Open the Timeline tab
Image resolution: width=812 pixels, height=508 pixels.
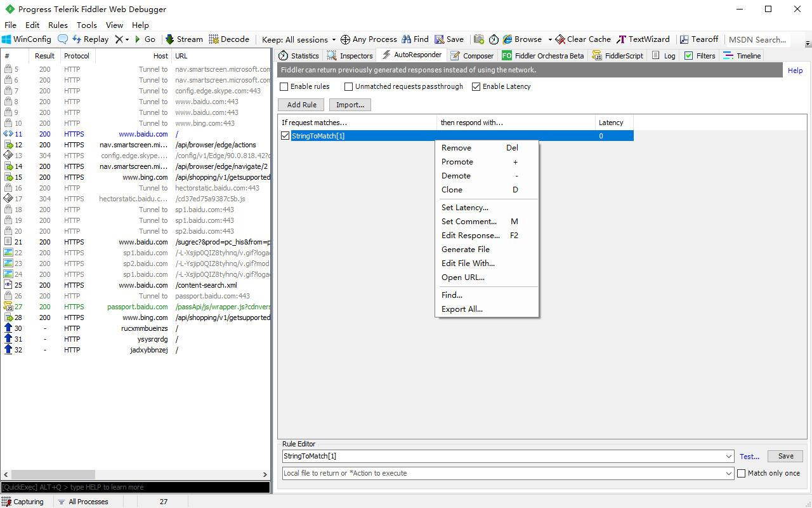742,56
